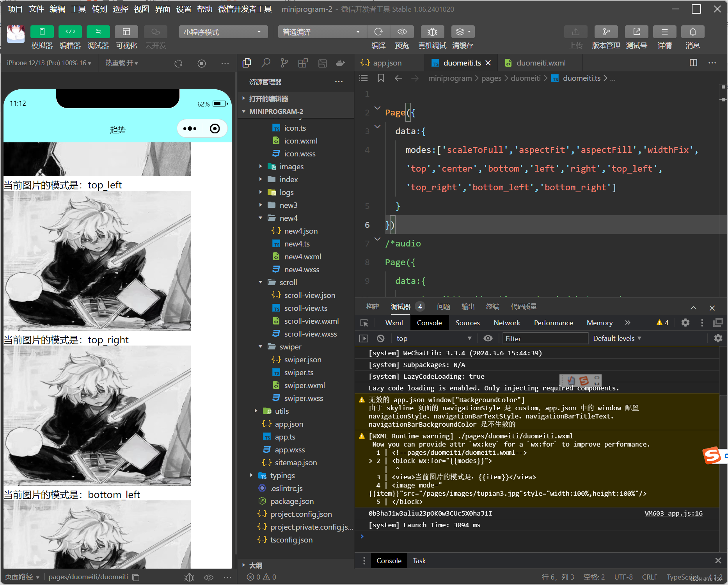
Task: Switch to the Task drawer tab
Action: [419, 561]
